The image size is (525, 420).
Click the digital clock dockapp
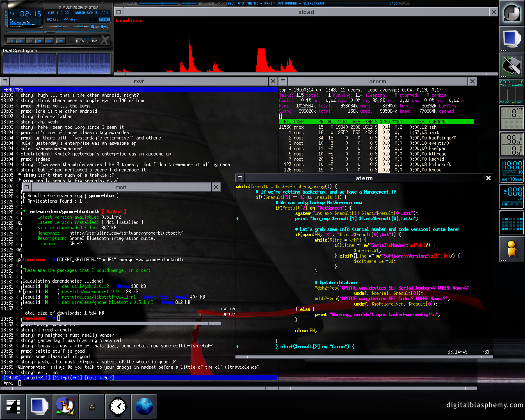click(511, 171)
